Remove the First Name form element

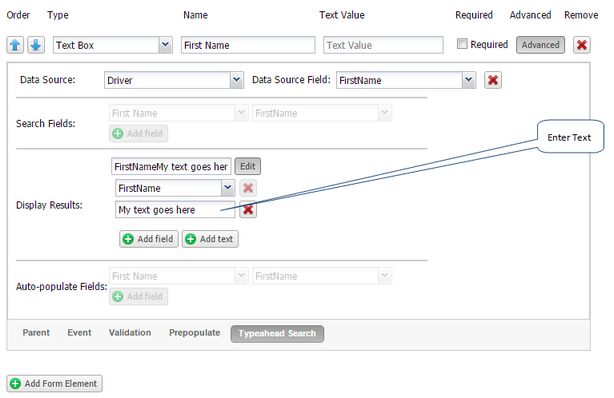581,45
